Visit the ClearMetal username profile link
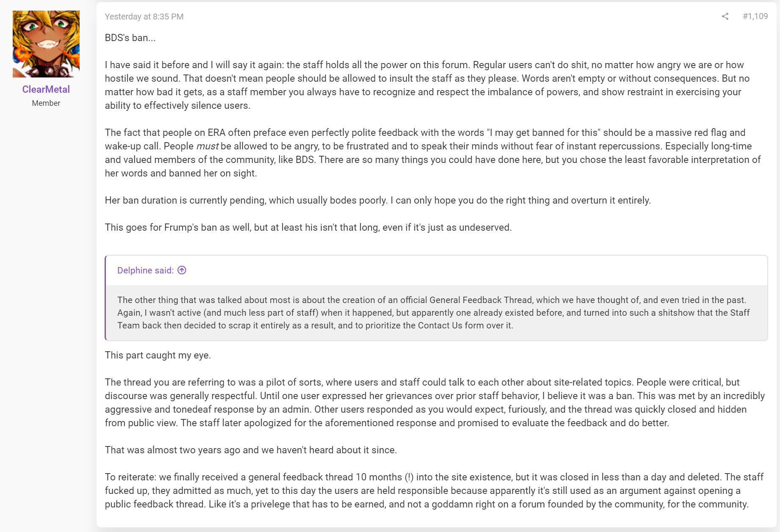This screenshot has height=532, width=780. [46, 89]
